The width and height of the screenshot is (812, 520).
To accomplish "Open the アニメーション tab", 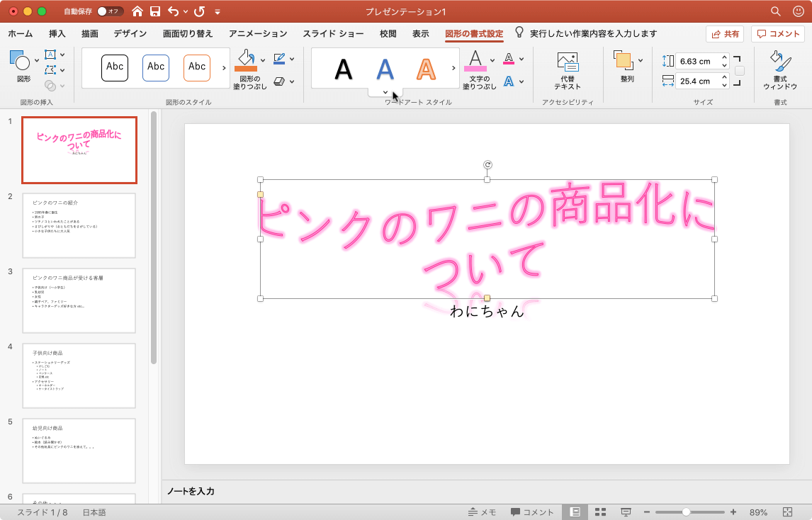I will [258, 33].
